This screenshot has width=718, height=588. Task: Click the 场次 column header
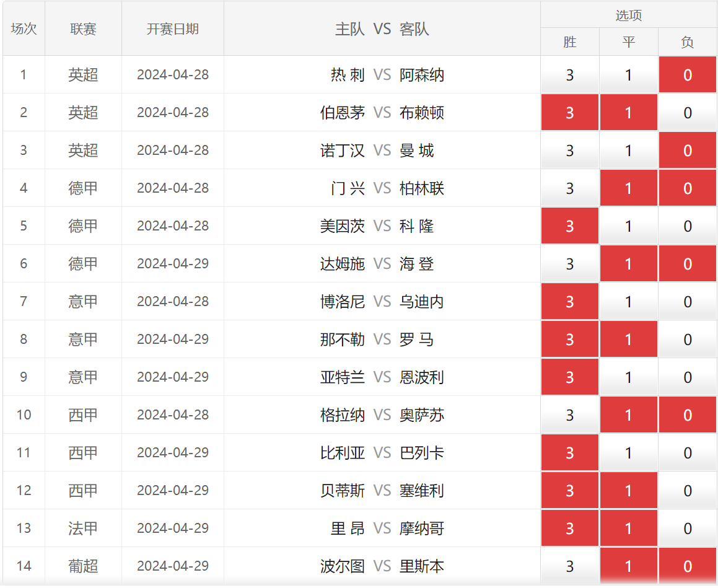pyautogui.click(x=24, y=29)
